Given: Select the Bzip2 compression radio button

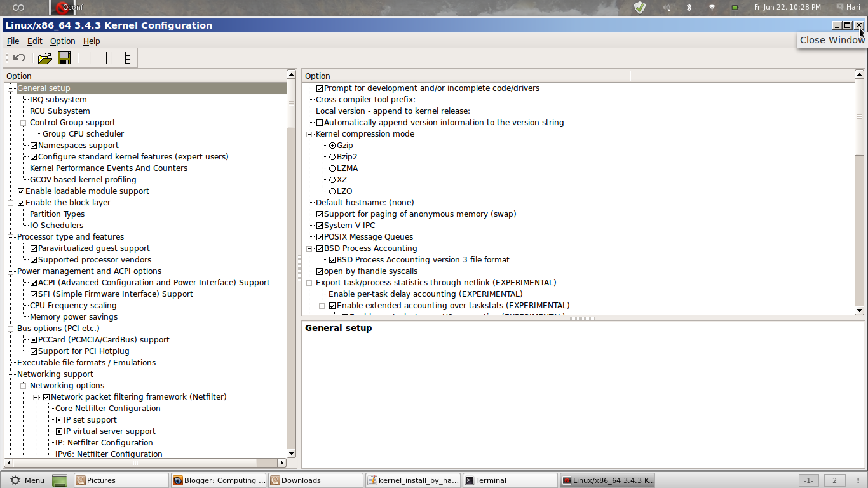Looking at the screenshot, I should point(332,156).
